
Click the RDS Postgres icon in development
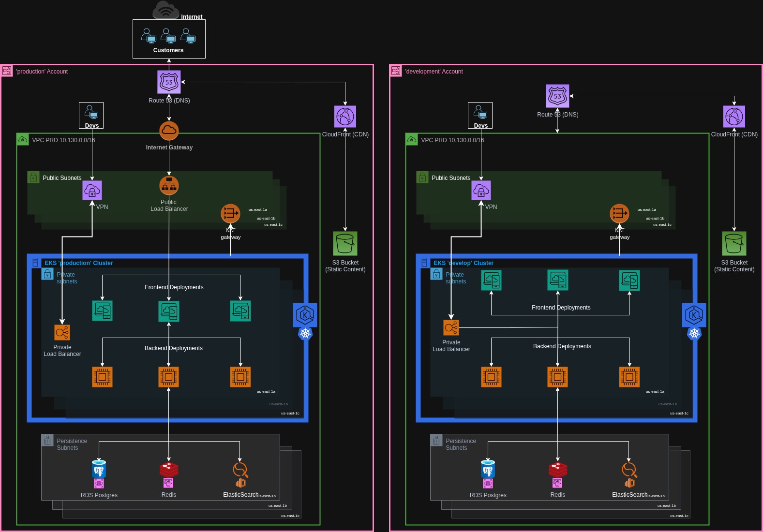[488, 470]
